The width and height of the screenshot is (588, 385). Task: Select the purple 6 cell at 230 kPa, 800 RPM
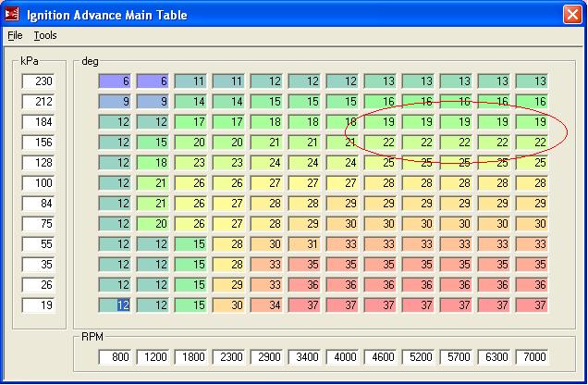coord(115,81)
